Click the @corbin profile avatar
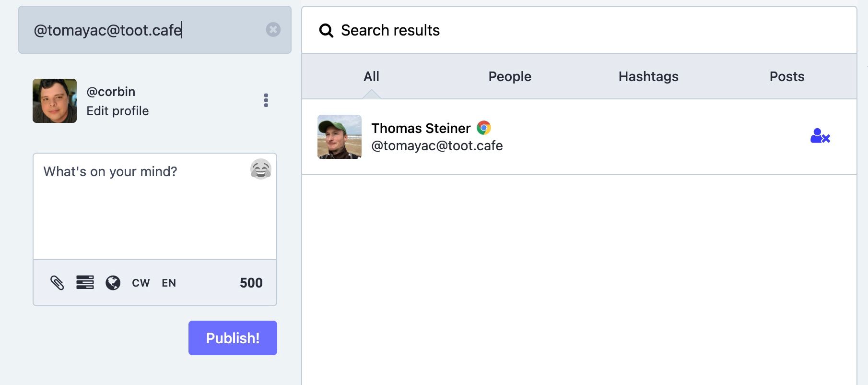This screenshot has width=868, height=385. 55,101
